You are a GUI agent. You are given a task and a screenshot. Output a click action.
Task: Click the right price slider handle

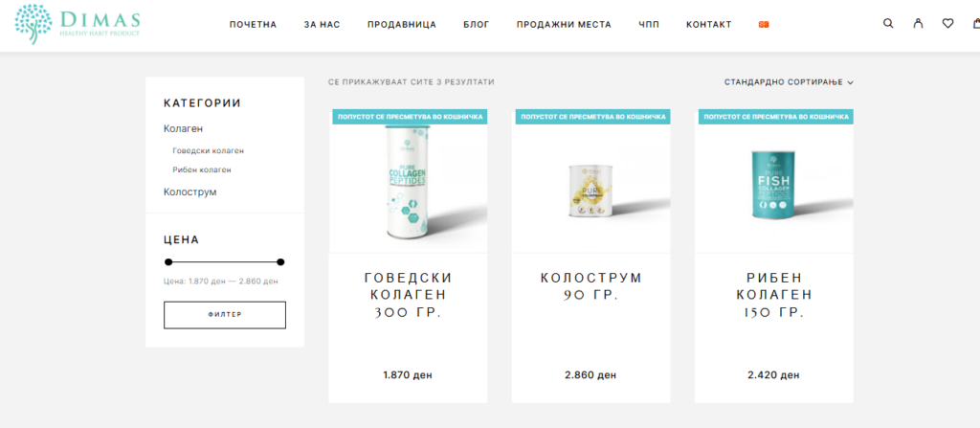coord(280,261)
